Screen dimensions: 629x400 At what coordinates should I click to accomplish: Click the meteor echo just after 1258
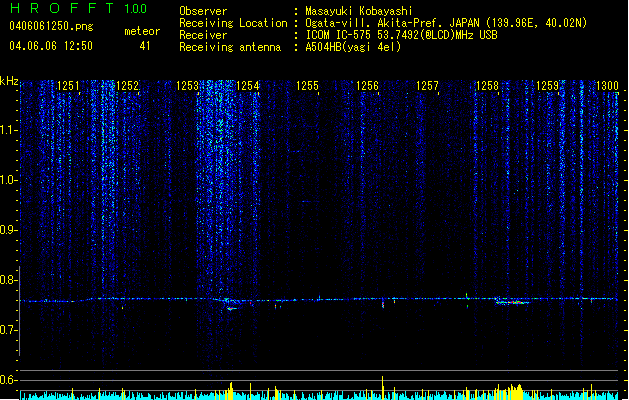512,301
